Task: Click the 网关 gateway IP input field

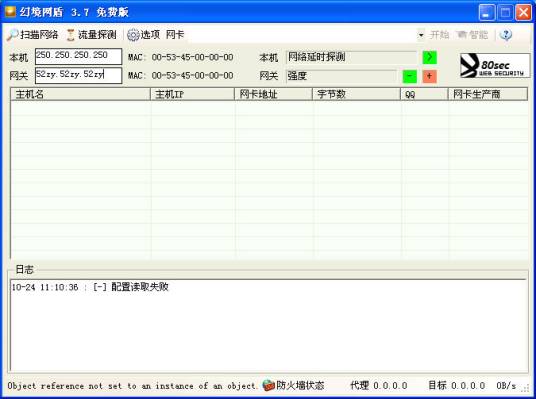Action: pyautogui.click(x=78, y=75)
